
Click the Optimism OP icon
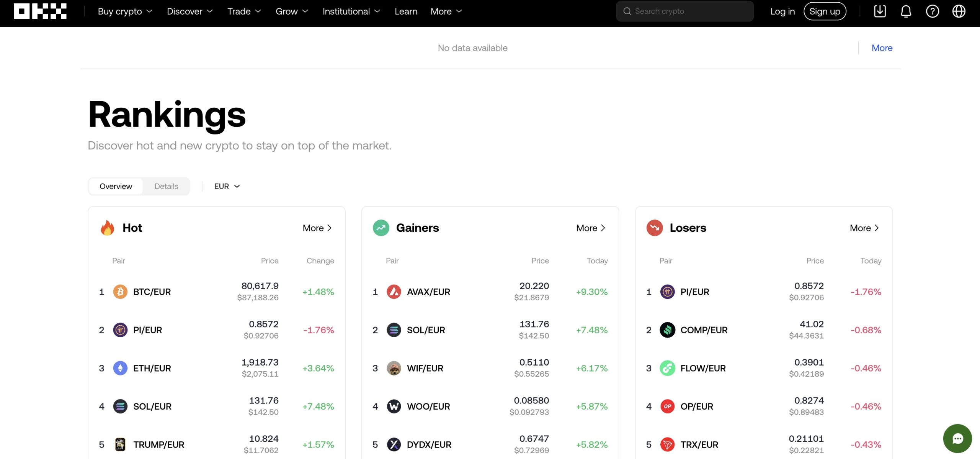[668, 406]
